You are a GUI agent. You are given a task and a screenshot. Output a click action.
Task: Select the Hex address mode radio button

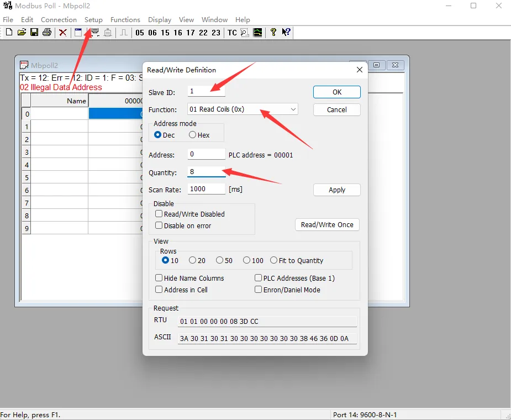pos(193,135)
